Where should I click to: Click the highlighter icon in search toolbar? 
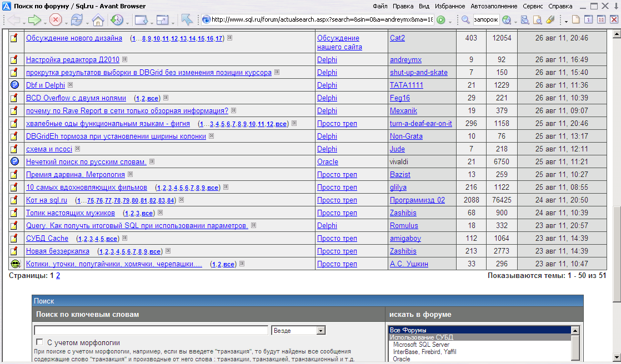550,20
